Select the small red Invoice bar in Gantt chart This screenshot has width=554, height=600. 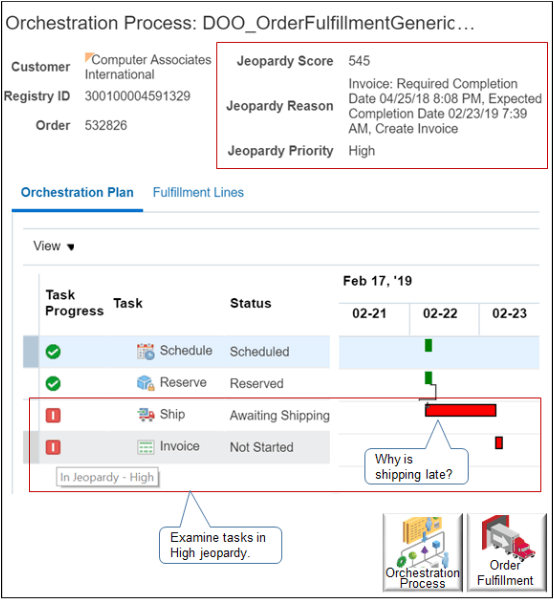pos(499,443)
